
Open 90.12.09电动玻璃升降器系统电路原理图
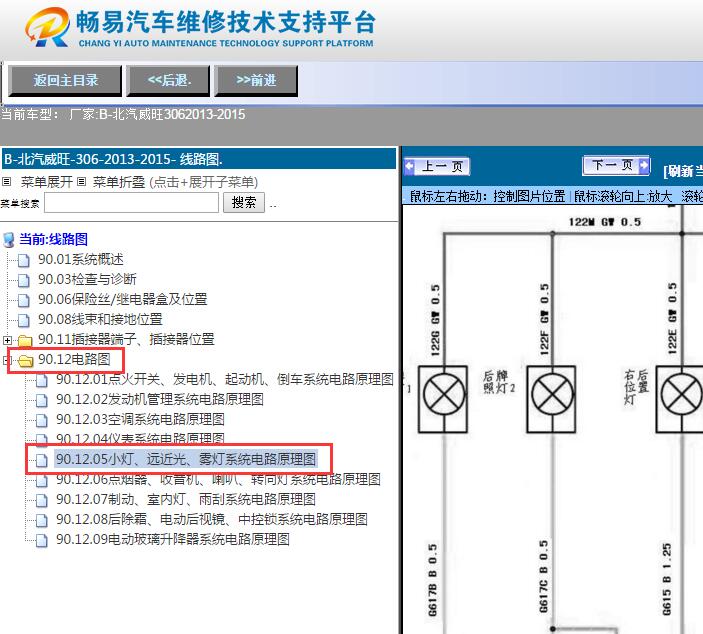173,539
